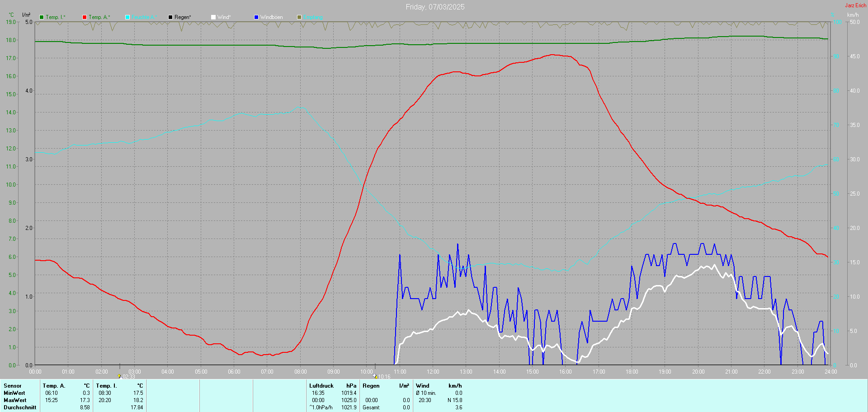Click the Wind column header in the table

(x=423, y=386)
